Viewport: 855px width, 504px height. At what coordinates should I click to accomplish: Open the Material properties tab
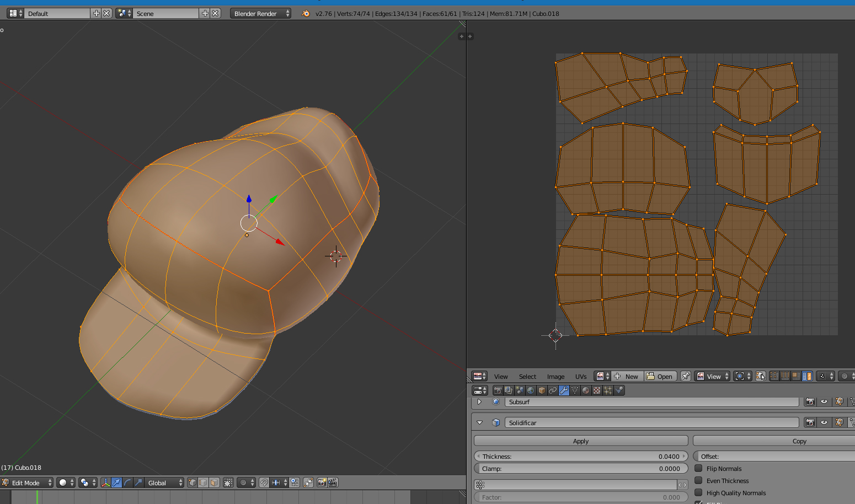pyautogui.click(x=586, y=390)
